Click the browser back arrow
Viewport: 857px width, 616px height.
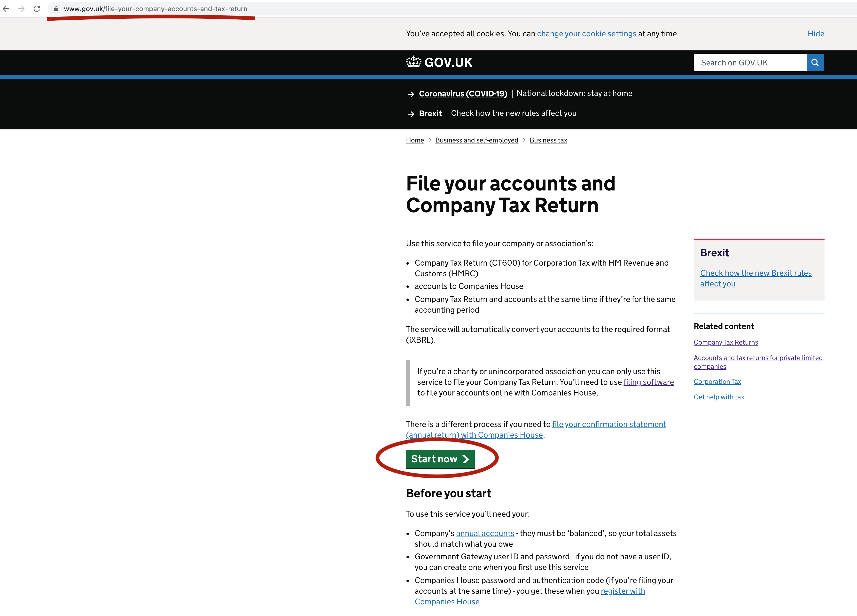(x=6, y=8)
